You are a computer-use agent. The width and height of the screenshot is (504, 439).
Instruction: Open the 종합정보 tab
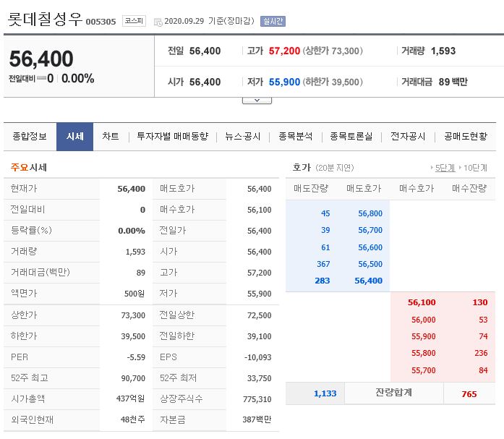pyautogui.click(x=30, y=136)
